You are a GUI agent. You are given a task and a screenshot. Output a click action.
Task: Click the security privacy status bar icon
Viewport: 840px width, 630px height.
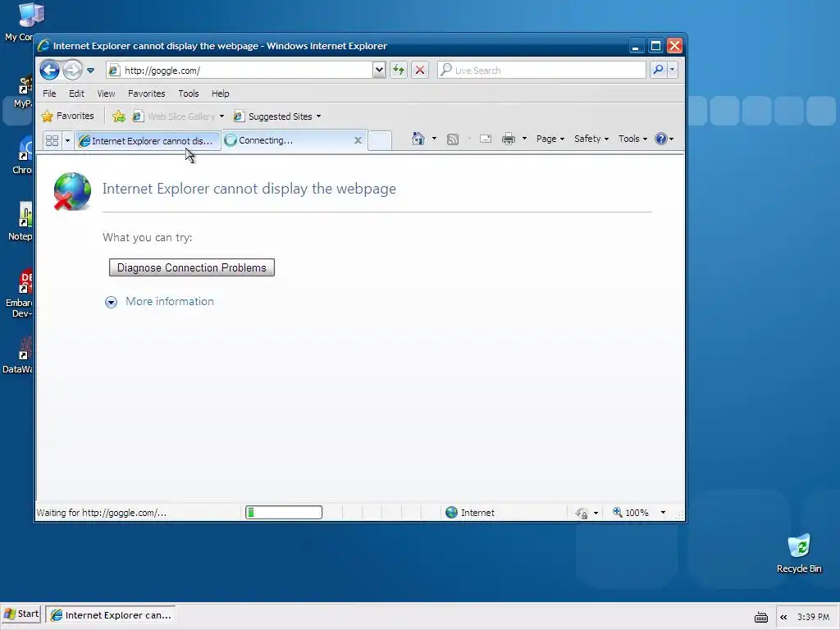(x=582, y=514)
